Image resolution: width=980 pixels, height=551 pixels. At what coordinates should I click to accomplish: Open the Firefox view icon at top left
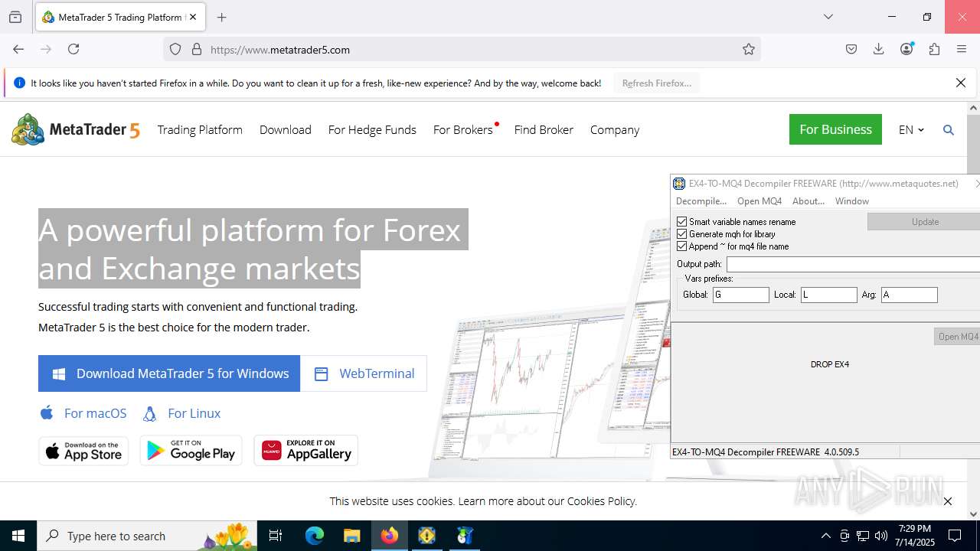tap(15, 17)
